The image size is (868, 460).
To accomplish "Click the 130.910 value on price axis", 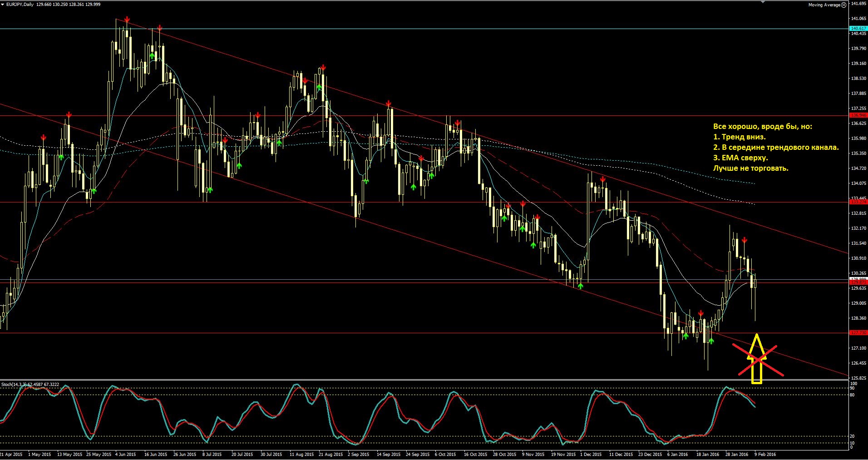I will (x=859, y=258).
